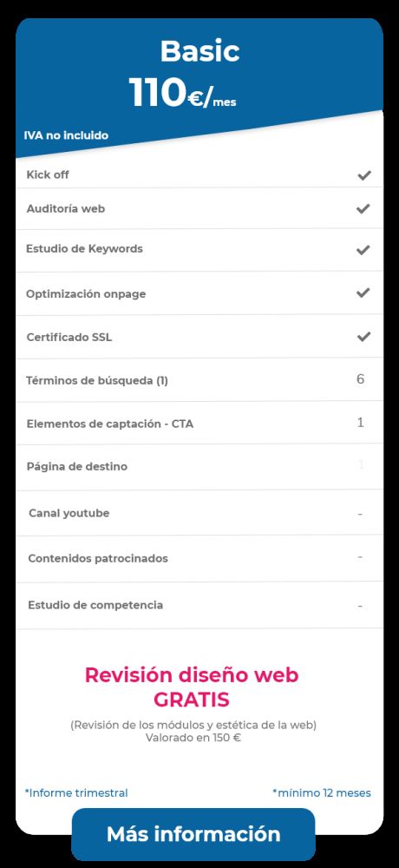Click the Estudio de Keywords checkmark icon
The image size is (399, 868).
[x=363, y=250]
